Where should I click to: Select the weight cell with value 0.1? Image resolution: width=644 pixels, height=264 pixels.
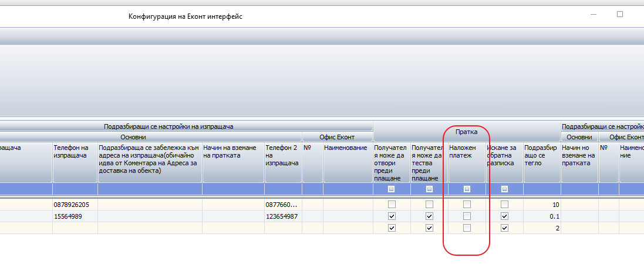[542, 216]
